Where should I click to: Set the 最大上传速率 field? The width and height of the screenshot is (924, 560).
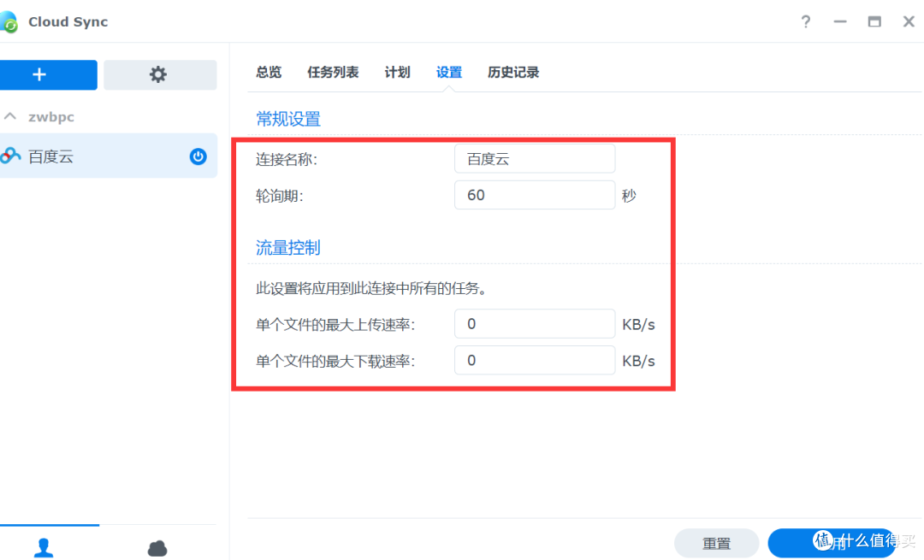pos(535,324)
